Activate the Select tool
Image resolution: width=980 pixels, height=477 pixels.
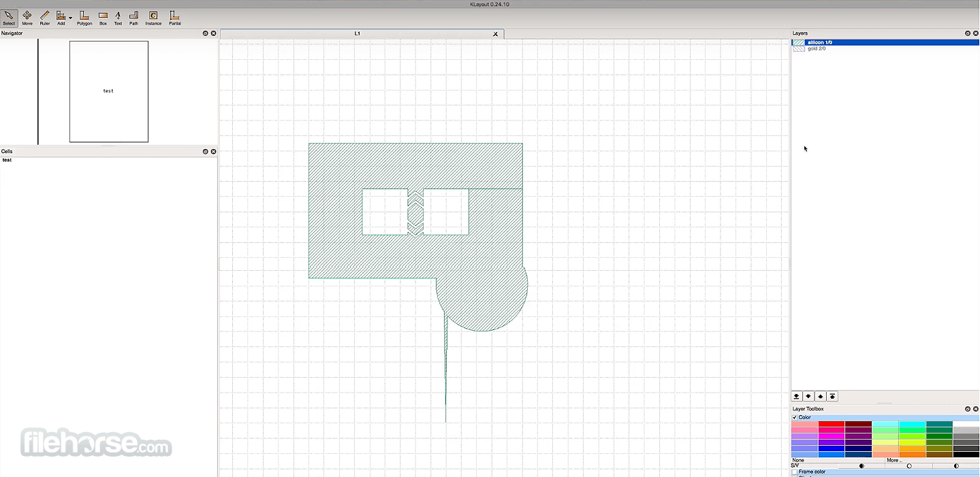click(x=9, y=17)
